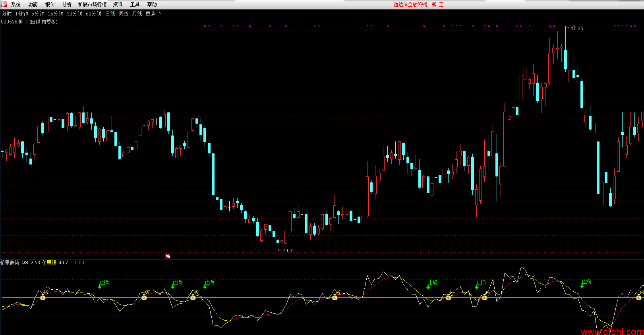Switch to the 分时 intraday view
The width and height of the screenshot is (644, 335).
point(7,14)
